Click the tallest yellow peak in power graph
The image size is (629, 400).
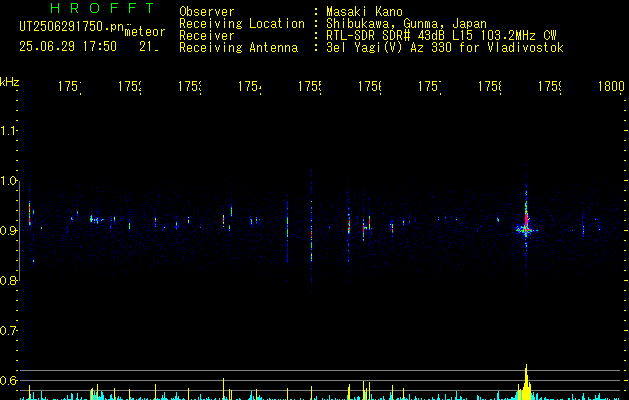(x=526, y=382)
